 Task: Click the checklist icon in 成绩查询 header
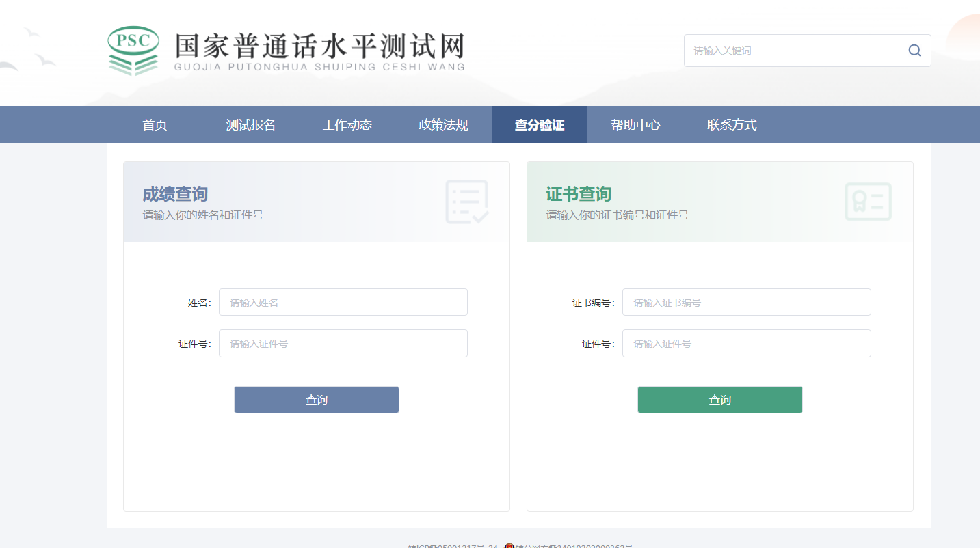467,202
